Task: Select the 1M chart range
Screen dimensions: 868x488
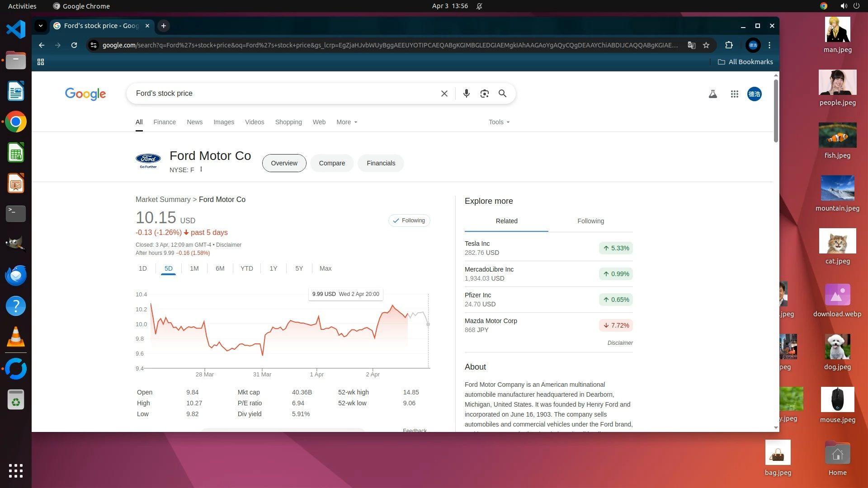Action: (194, 268)
